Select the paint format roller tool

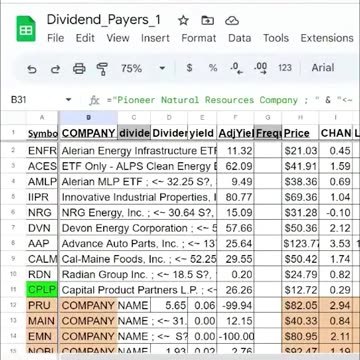[102, 69]
